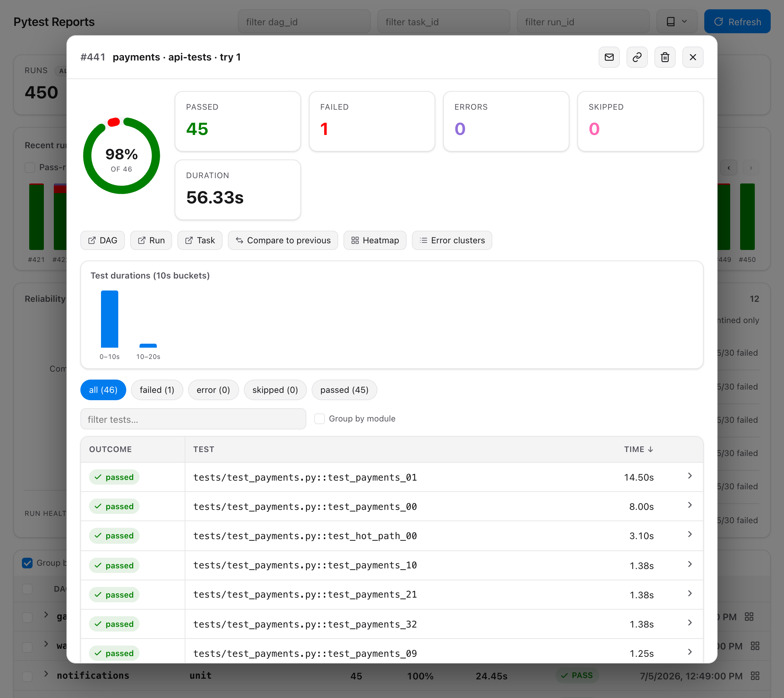Viewport: 784px width, 698px height.
Task: Select the skipped (0) filter tab
Action: 275,390
